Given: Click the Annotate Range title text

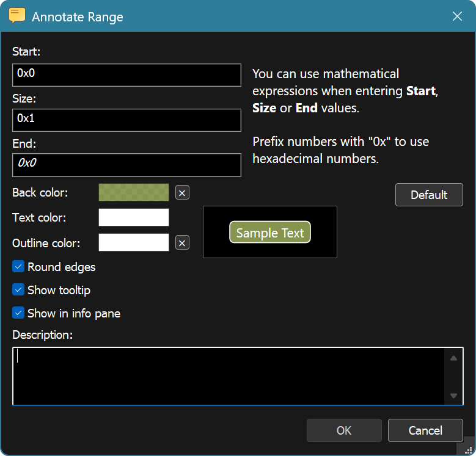Looking at the screenshot, I should point(78,17).
